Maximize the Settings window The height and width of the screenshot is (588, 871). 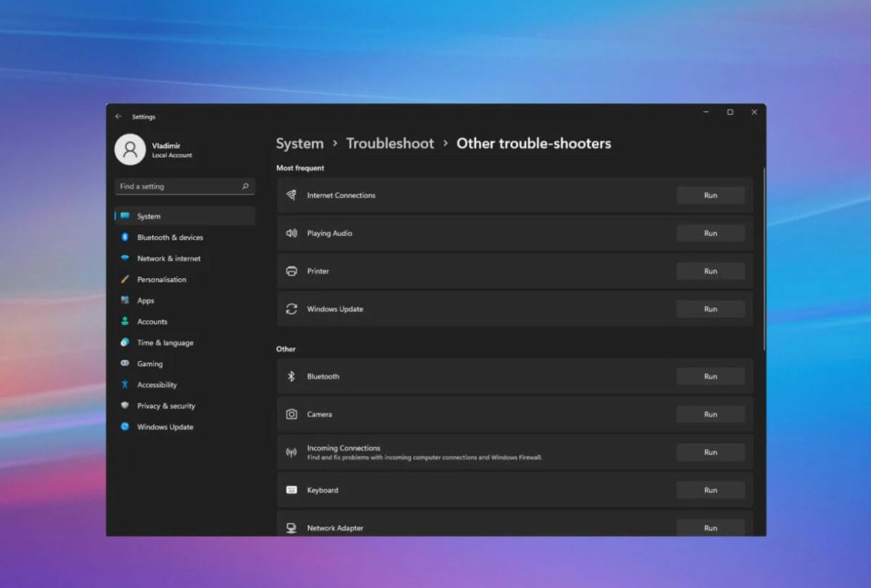coord(730,112)
